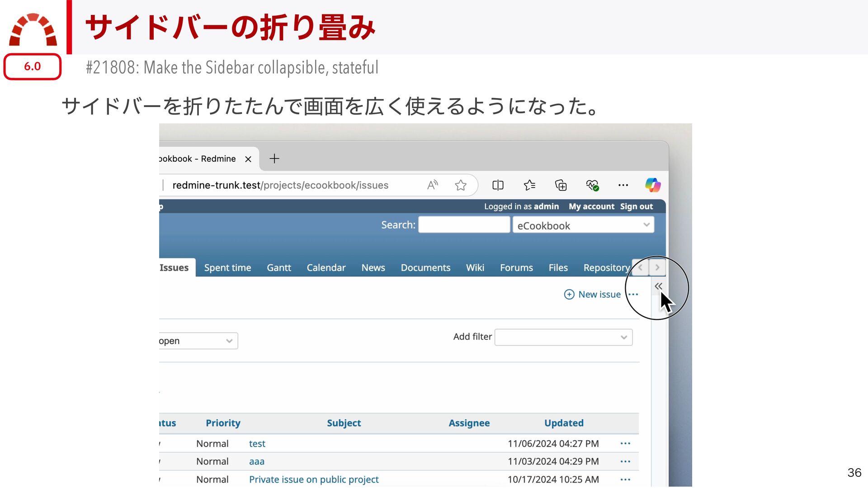Open the split screen browser icon
868x488 pixels.
pyautogui.click(x=498, y=185)
